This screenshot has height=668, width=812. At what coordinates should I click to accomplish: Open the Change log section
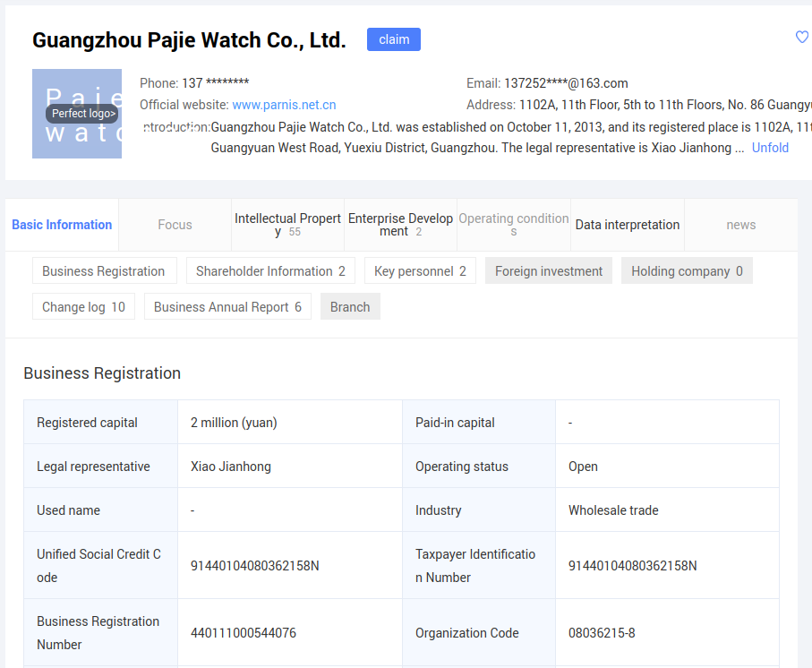click(83, 307)
